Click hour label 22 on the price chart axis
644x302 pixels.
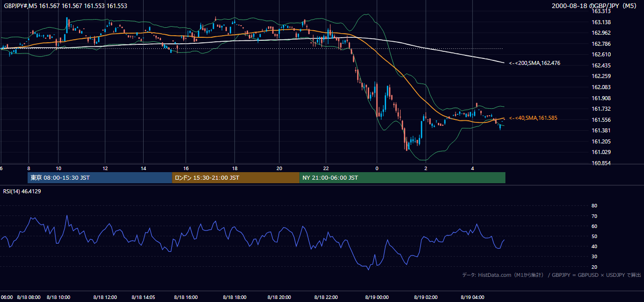pyautogui.click(x=326, y=168)
